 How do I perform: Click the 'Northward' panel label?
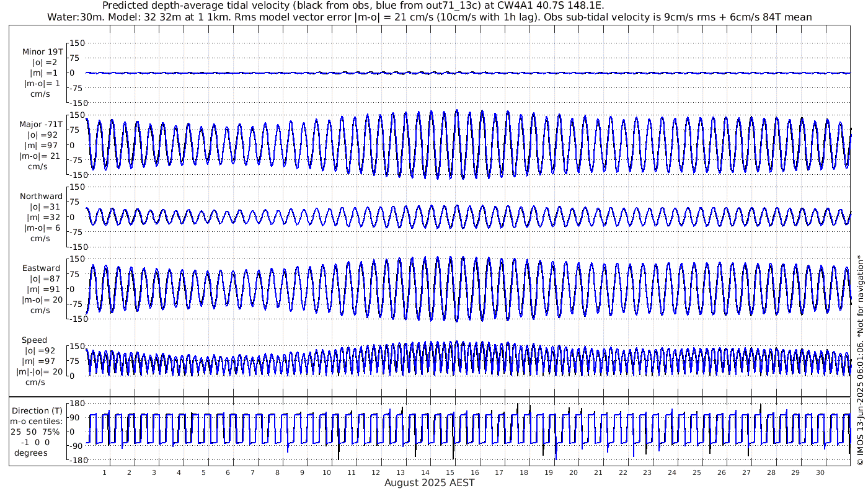(41, 197)
